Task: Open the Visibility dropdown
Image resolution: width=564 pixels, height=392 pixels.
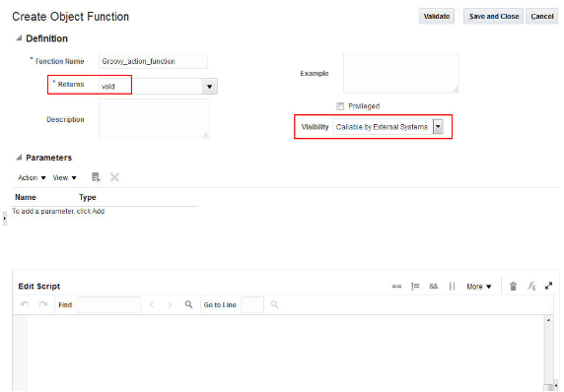Action: pyautogui.click(x=438, y=127)
